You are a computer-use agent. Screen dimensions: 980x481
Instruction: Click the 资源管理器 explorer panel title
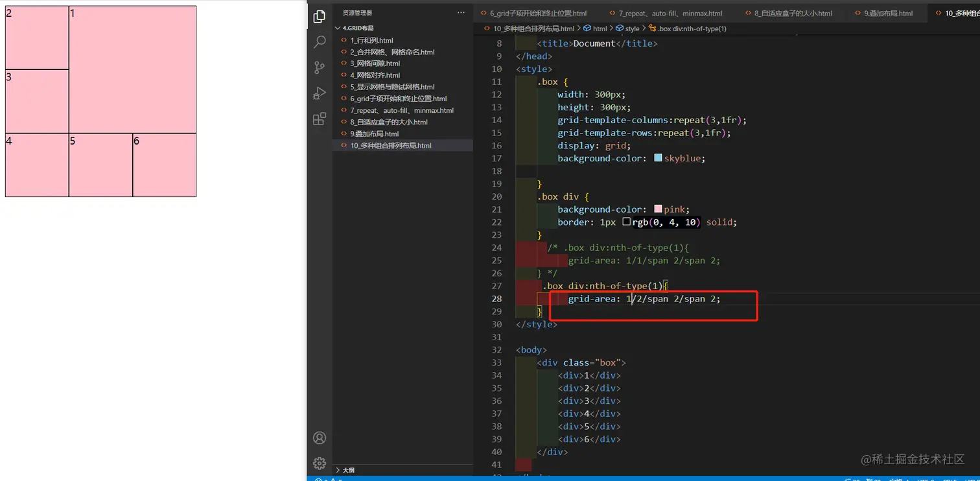coord(357,12)
